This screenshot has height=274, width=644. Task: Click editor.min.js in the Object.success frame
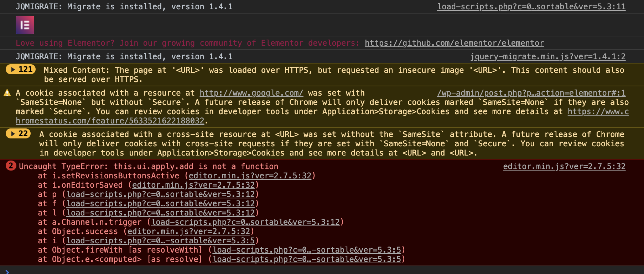coord(189,231)
